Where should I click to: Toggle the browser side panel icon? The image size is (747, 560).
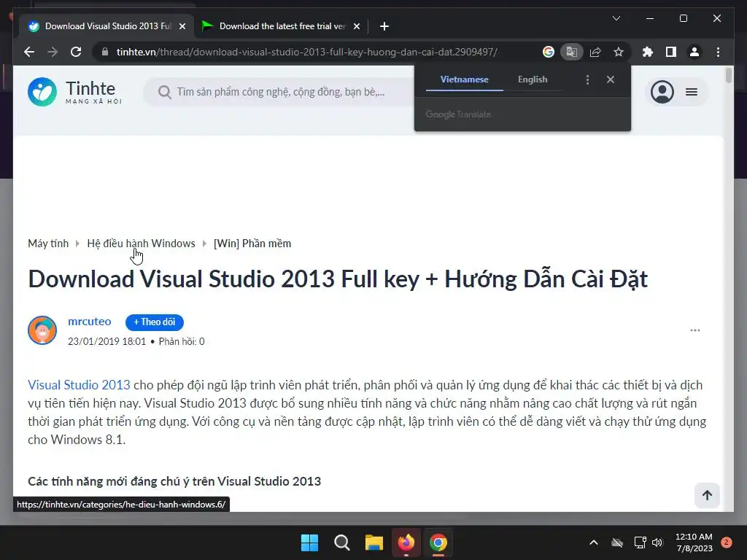tap(671, 52)
